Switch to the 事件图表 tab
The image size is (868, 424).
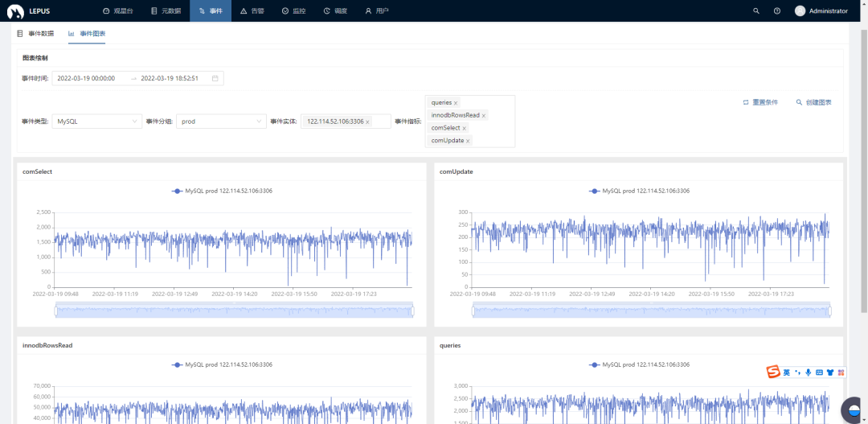87,34
